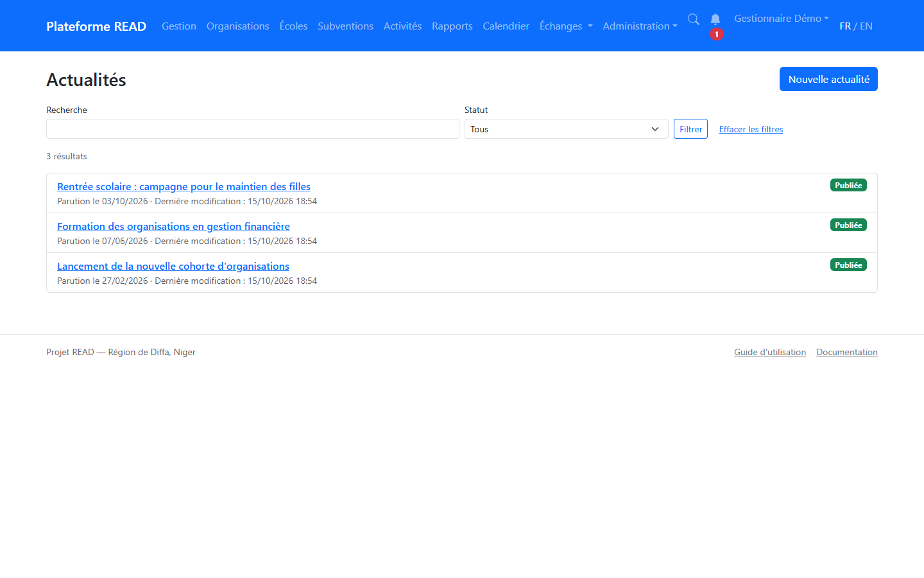Go to the Plateforme READ home
924x578 pixels.
(96, 26)
